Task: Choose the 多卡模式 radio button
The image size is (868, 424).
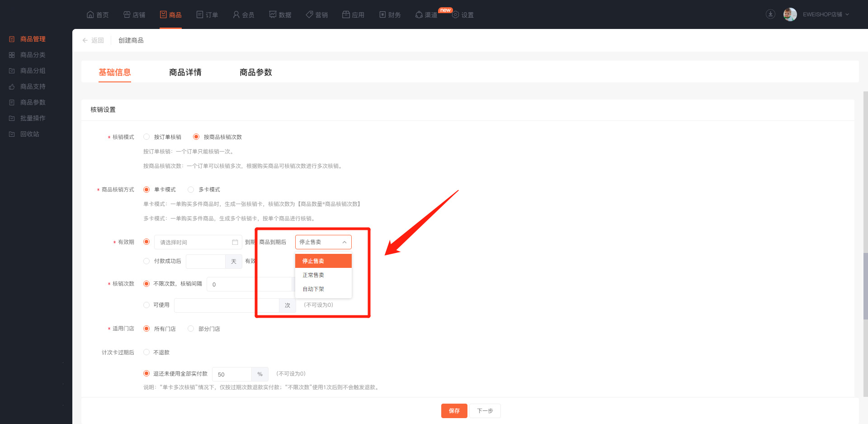Action: point(191,190)
